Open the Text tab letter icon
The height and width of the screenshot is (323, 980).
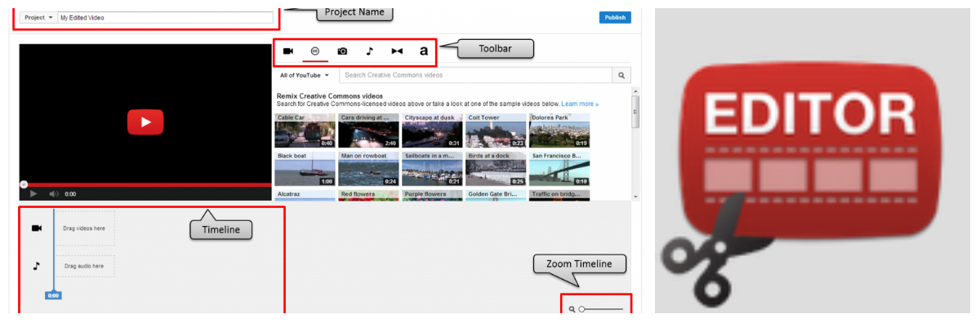(423, 51)
